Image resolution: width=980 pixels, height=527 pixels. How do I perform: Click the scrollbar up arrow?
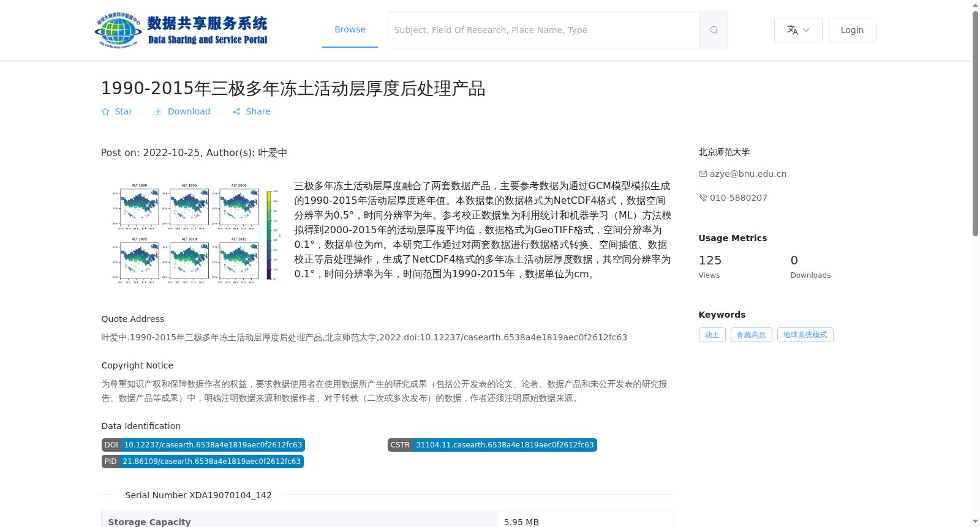[975, 5]
